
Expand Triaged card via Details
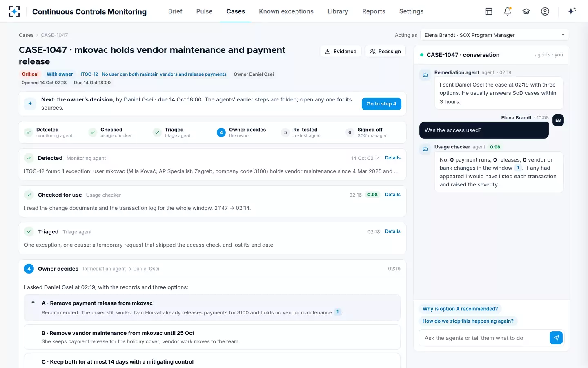392,231
